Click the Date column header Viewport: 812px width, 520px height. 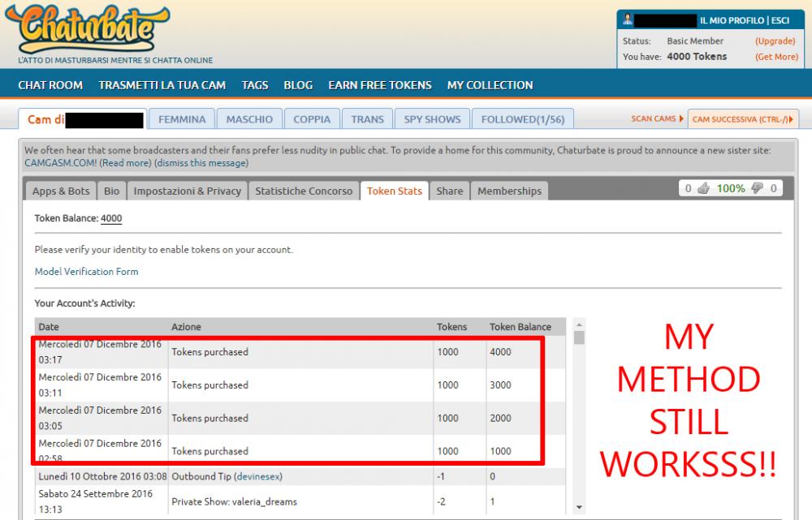tap(49, 327)
